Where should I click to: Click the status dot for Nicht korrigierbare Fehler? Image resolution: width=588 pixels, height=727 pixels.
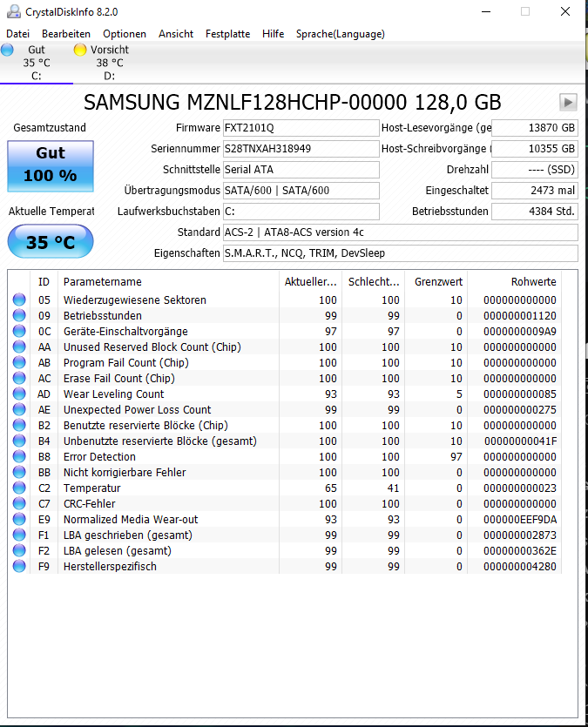coord(19,473)
